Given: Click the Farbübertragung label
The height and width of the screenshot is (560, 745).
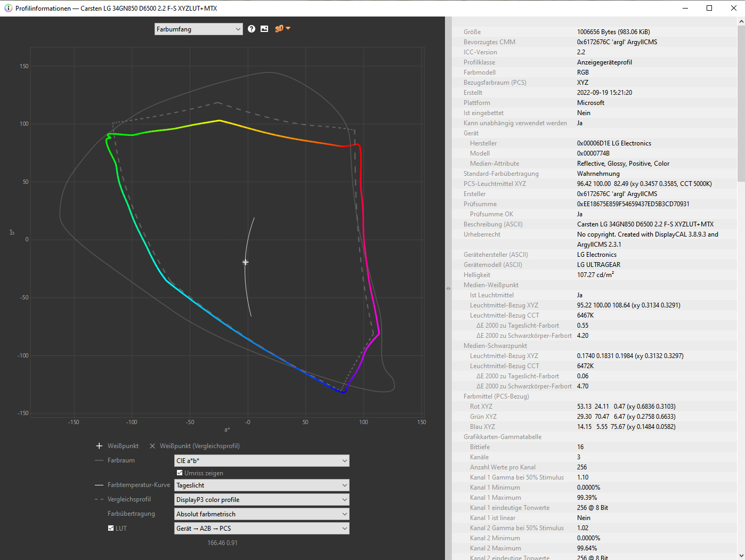Looking at the screenshot, I should [x=131, y=514].
